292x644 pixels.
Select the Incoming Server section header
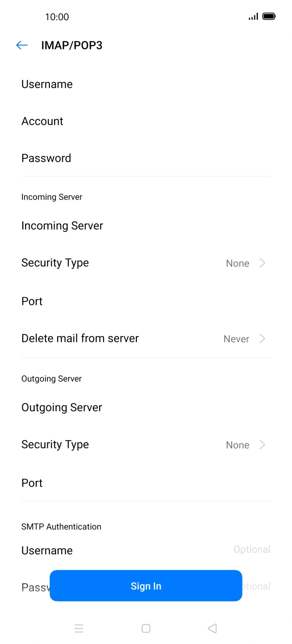tap(52, 197)
